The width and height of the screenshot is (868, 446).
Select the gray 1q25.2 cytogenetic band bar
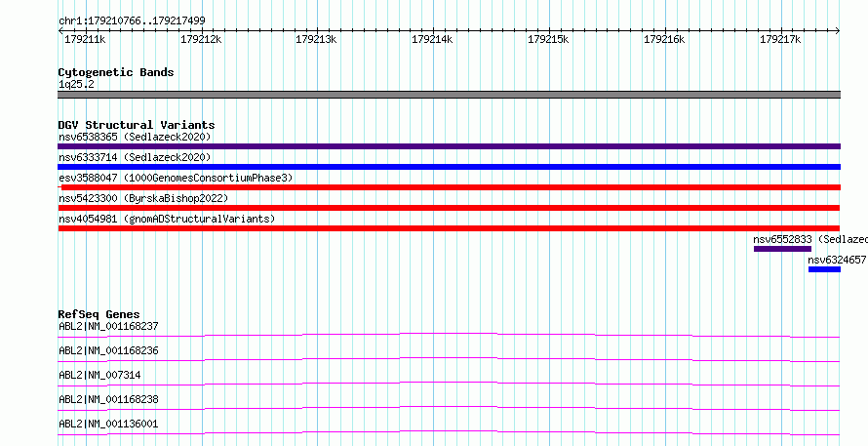click(449, 95)
